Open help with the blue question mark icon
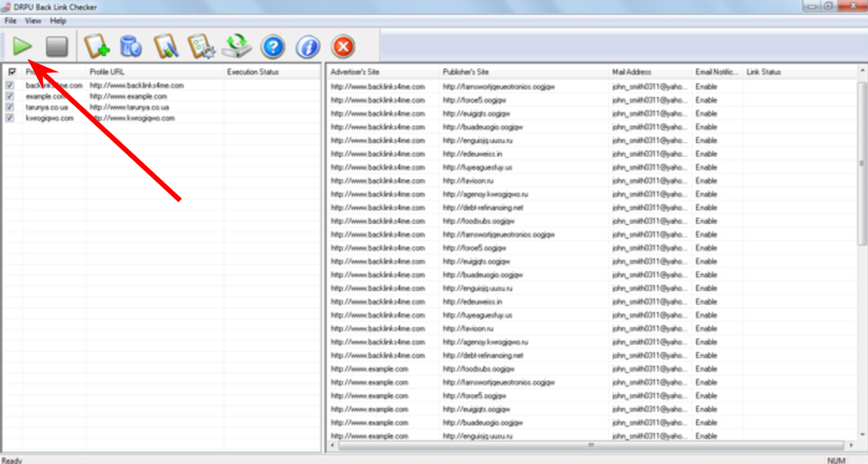868x464 pixels. tap(273, 47)
